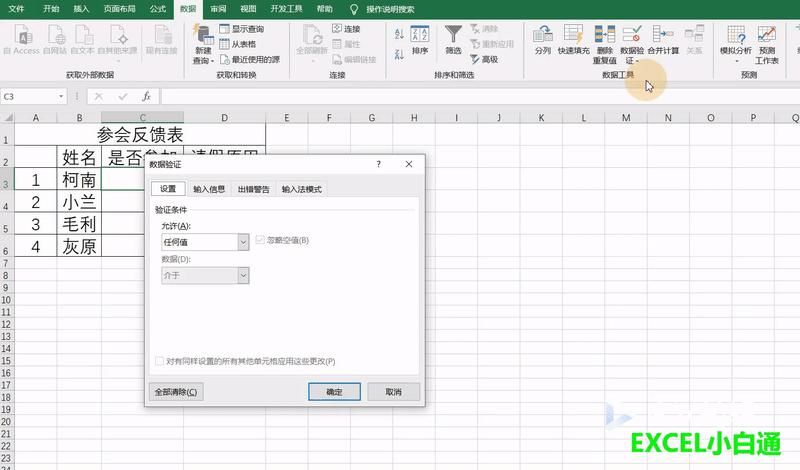Click the 删除重复值 icon in ribbon
This screenshot has height=470, width=800.
coord(605,35)
